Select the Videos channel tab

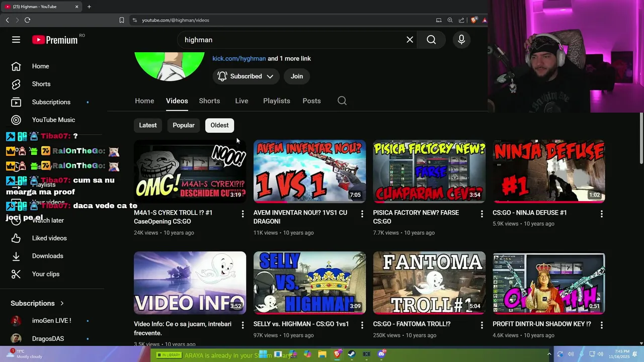[177, 101]
